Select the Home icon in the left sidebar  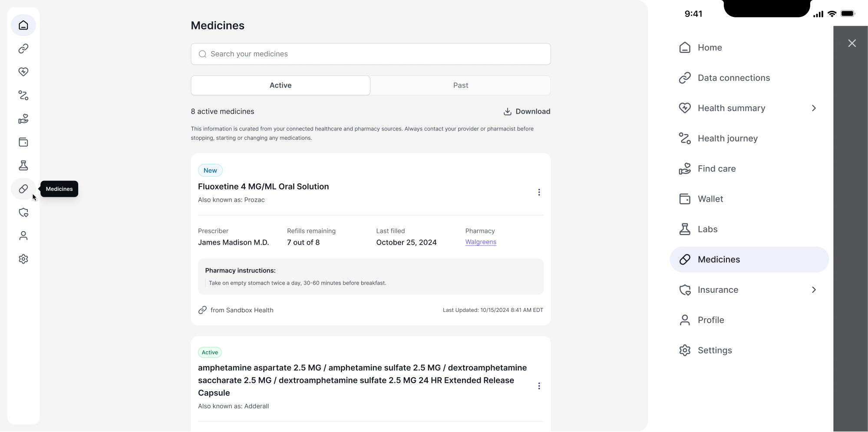click(23, 25)
